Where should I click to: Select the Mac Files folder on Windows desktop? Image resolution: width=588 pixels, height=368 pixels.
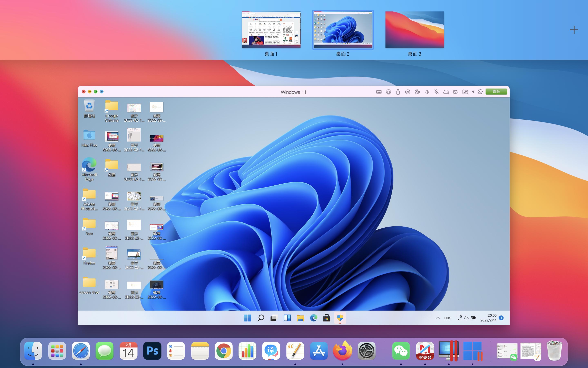(x=89, y=138)
